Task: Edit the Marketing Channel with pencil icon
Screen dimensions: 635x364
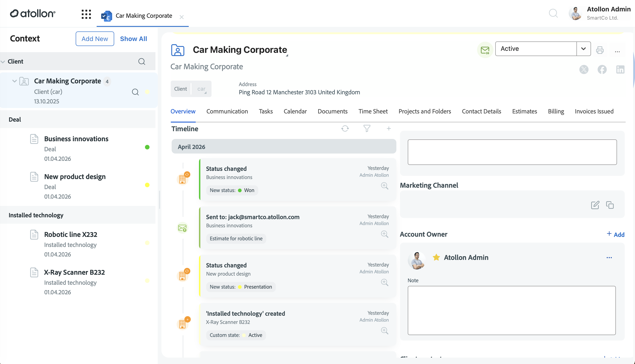Action: coord(595,205)
